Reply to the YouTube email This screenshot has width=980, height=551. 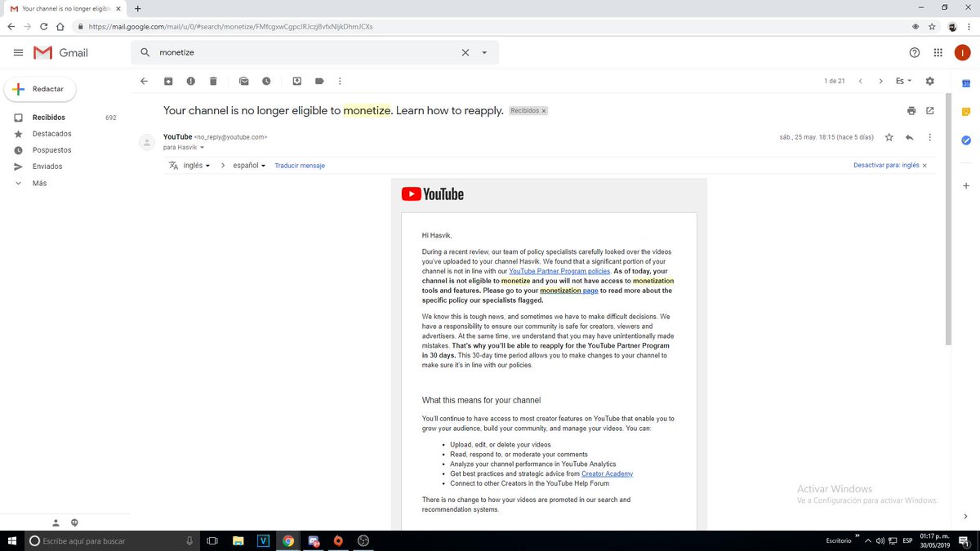[909, 137]
